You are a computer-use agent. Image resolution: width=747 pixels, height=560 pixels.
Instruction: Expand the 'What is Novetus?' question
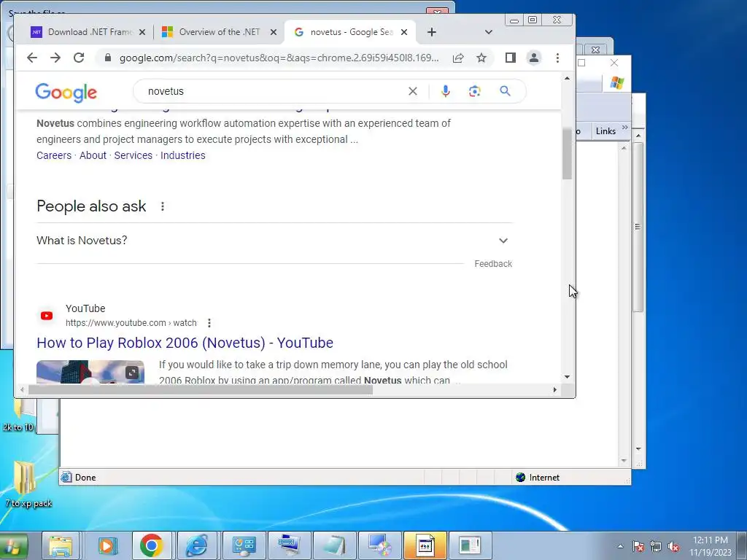coord(274,241)
